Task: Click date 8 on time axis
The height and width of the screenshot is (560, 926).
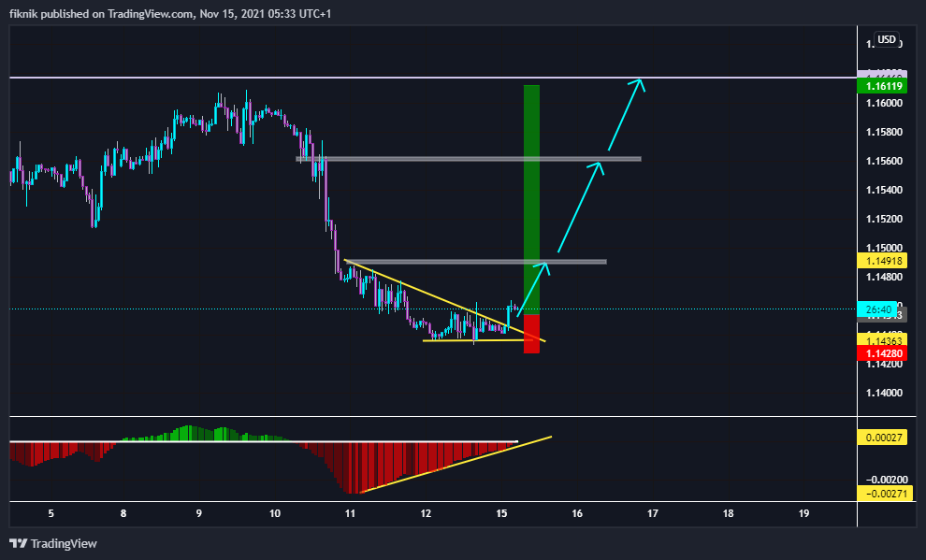Action: coord(123,513)
